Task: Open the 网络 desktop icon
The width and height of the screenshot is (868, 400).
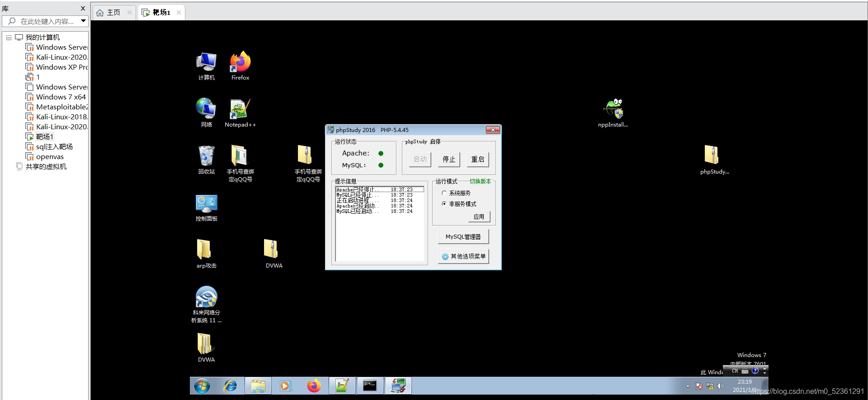Action: [x=206, y=113]
